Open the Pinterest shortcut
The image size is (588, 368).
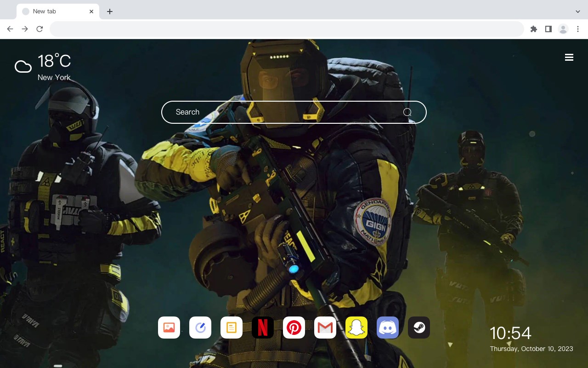pos(294,328)
